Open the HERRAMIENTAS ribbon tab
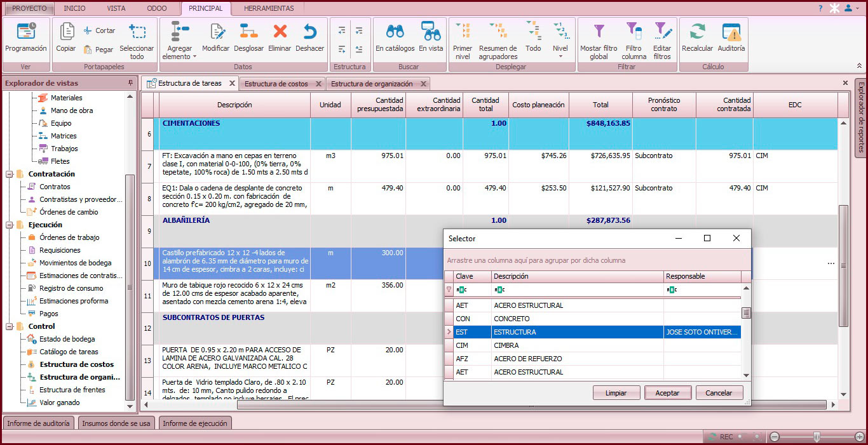The width and height of the screenshot is (868, 445). [269, 8]
